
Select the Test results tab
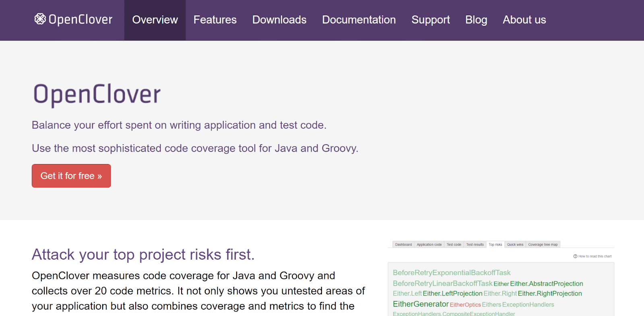pos(475,245)
